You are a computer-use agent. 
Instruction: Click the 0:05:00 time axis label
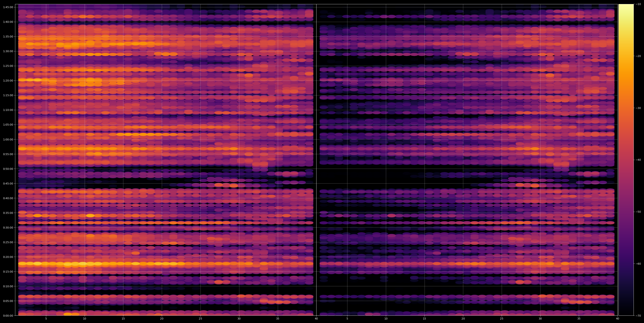coord(8,301)
